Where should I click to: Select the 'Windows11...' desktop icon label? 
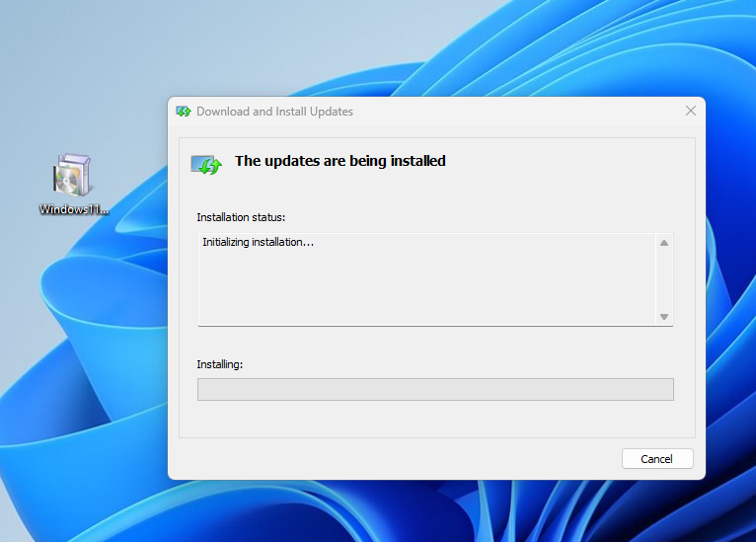point(74,209)
